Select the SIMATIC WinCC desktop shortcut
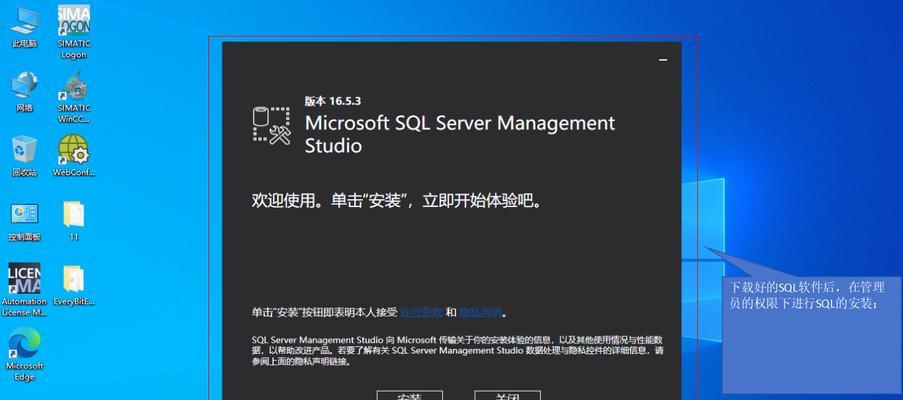 74,97
